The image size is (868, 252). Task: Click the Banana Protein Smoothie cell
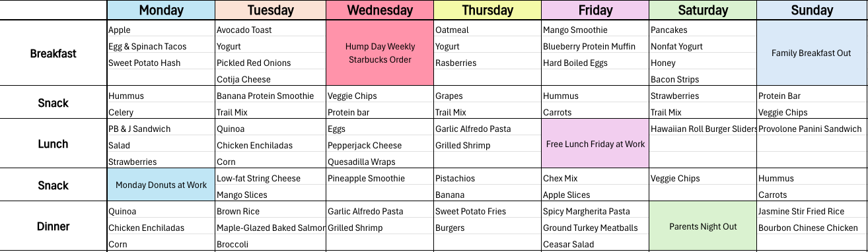(271, 96)
